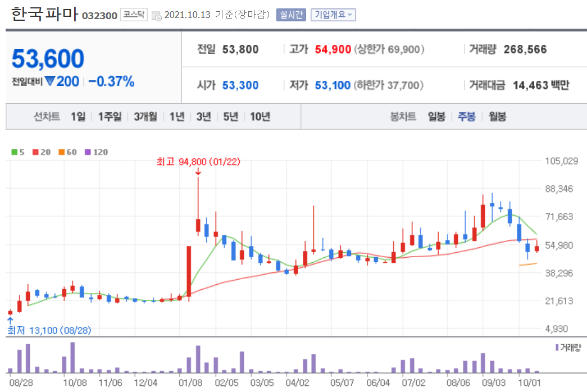The image size is (587, 392).
Task: Click the 거래량 value 268,566
Action: (525, 49)
